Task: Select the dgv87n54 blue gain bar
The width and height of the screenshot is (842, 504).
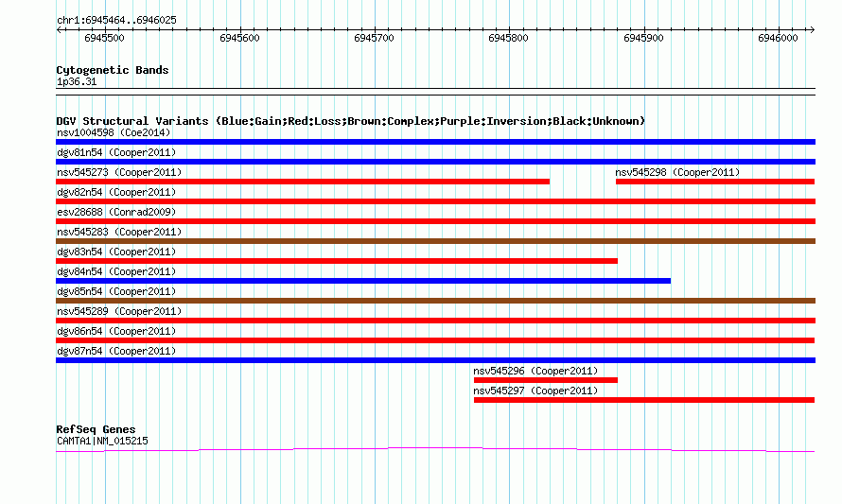Action: [x=435, y=360]
